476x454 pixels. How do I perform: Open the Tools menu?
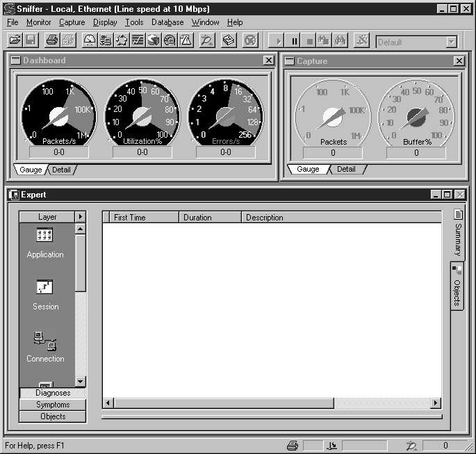click(x=134, y=22)
